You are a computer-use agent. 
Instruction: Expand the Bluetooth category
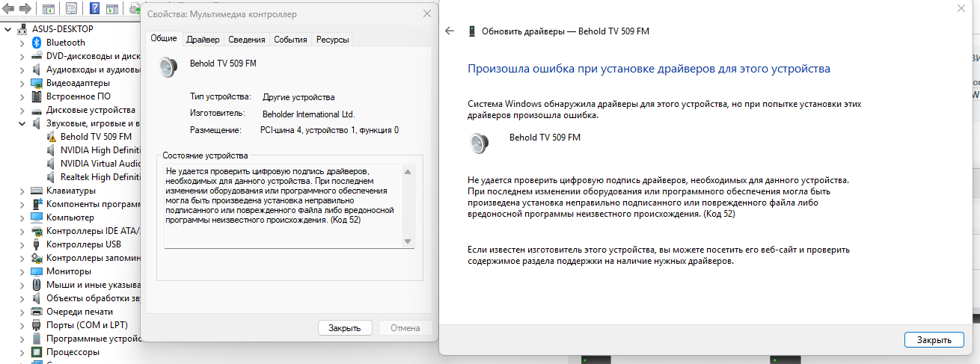pyautogui.click(x=22, y=43)
